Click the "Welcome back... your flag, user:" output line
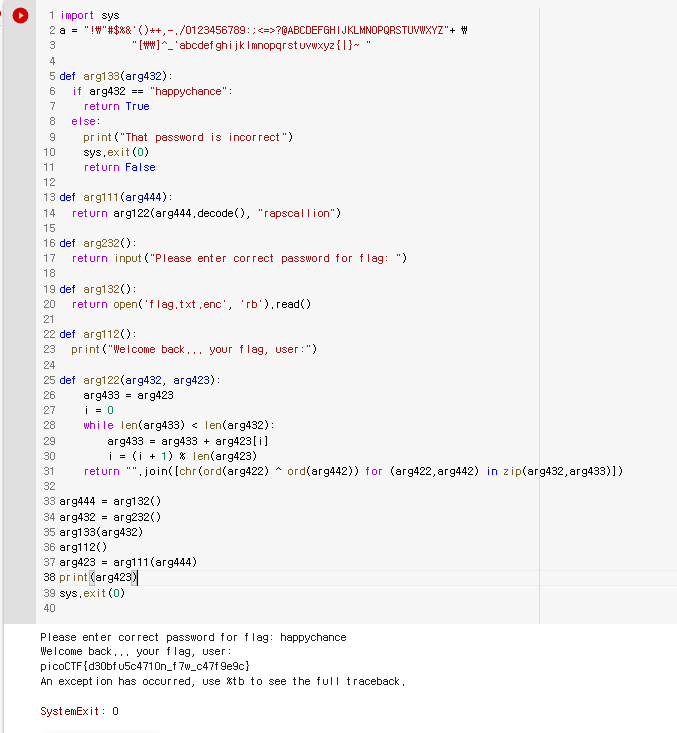The width and height of the screenshot is (677, 733). click(136, 651)
